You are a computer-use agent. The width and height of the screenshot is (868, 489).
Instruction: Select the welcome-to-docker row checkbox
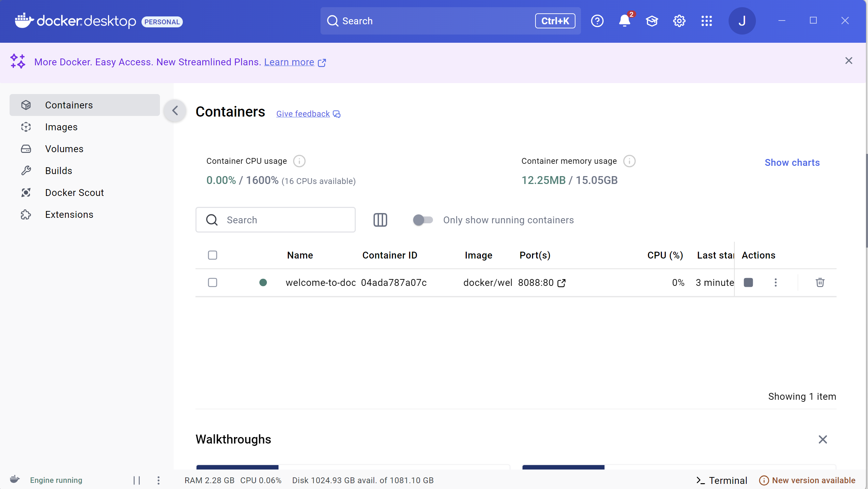[x=213, y=282]
